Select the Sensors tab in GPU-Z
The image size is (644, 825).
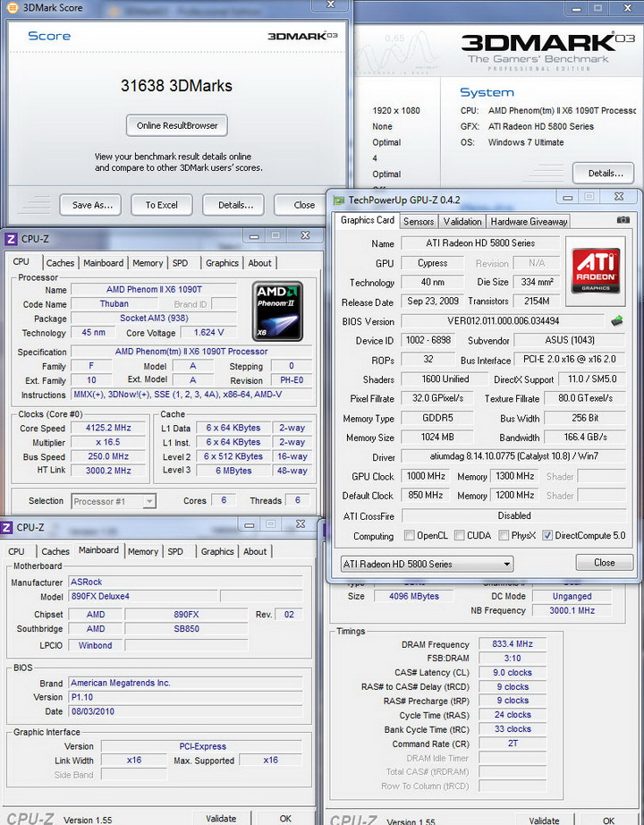[419, 222]
